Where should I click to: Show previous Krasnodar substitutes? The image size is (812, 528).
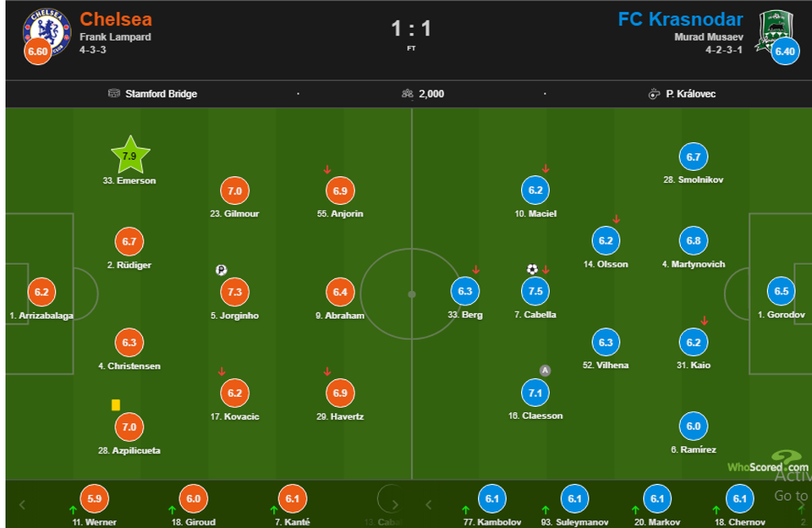tap(428, 504)
